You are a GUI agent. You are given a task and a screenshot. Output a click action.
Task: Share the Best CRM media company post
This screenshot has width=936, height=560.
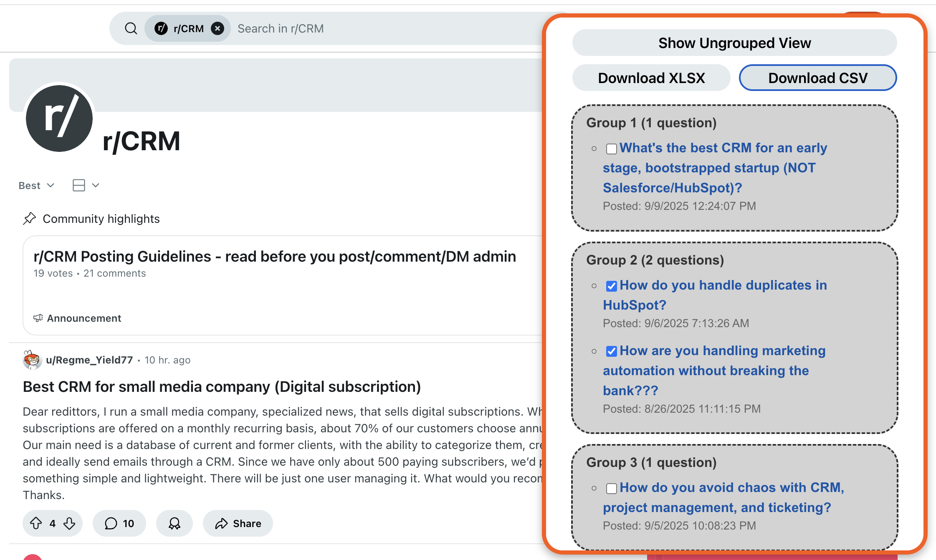(x=238, y=523)
